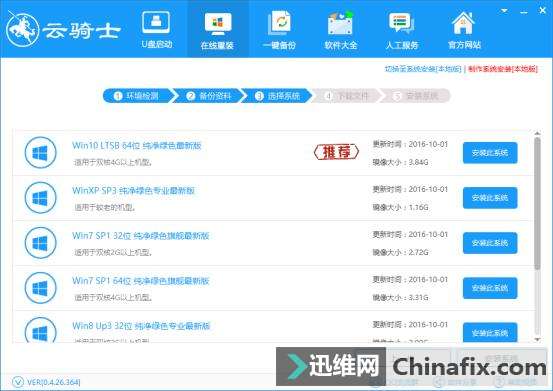Open the WinXP SP3 纯净绿色专业最新版 title
Screen dimensions: 553x391
point(133,191)
